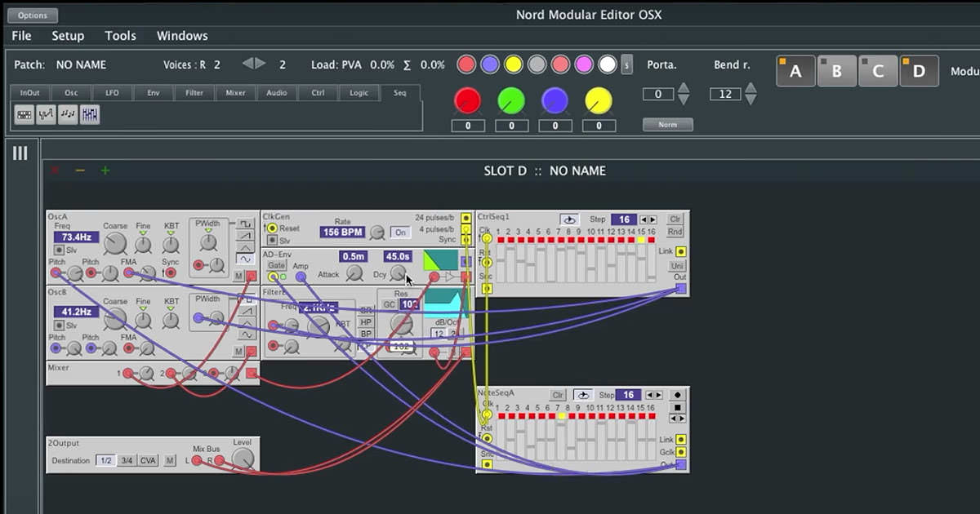Change the CtrlSeq1 Step count arrows
The height and width of the screenshot is (514, 980).
[648, 219]
